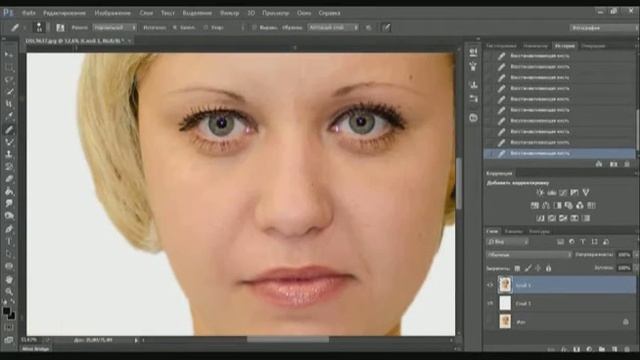Open the Mini Bridge tab
Image resolution: width=640 pixels, height=360 pixels.
(x=36, y=349)
